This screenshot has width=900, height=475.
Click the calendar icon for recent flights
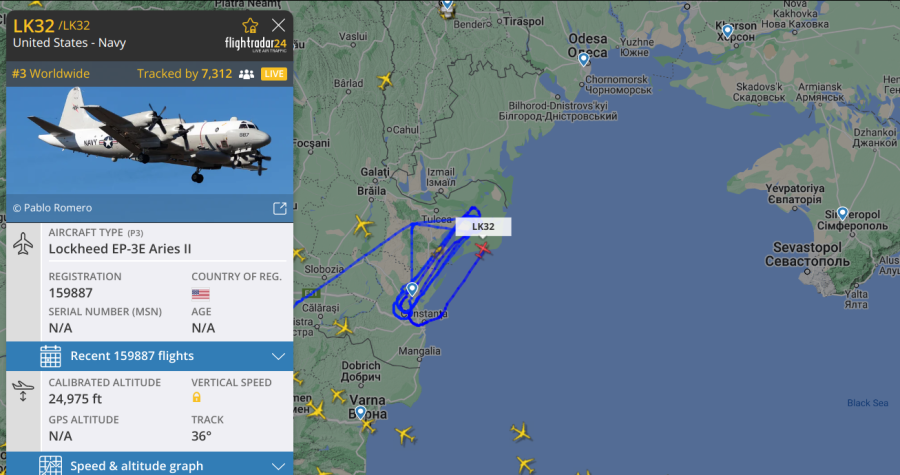point(51,356)
